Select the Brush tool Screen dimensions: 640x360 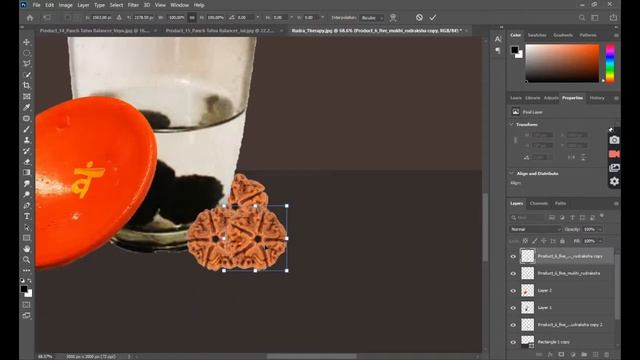[27, 129]
